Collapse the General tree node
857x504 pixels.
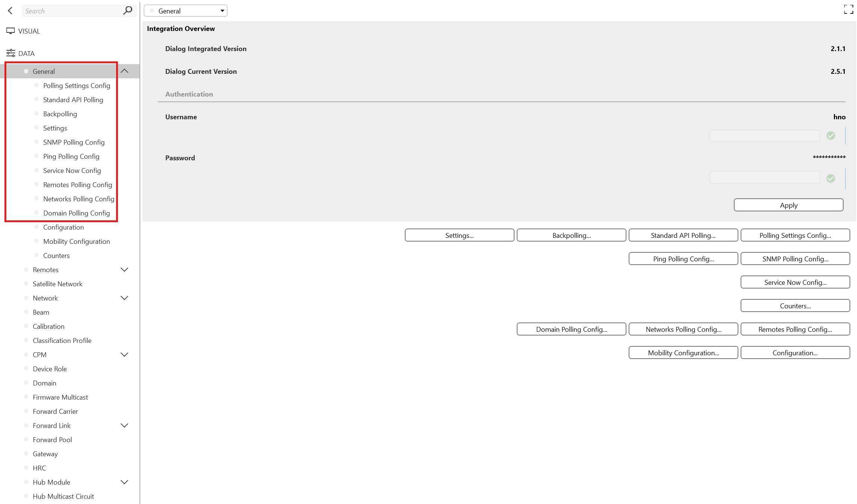125,71
